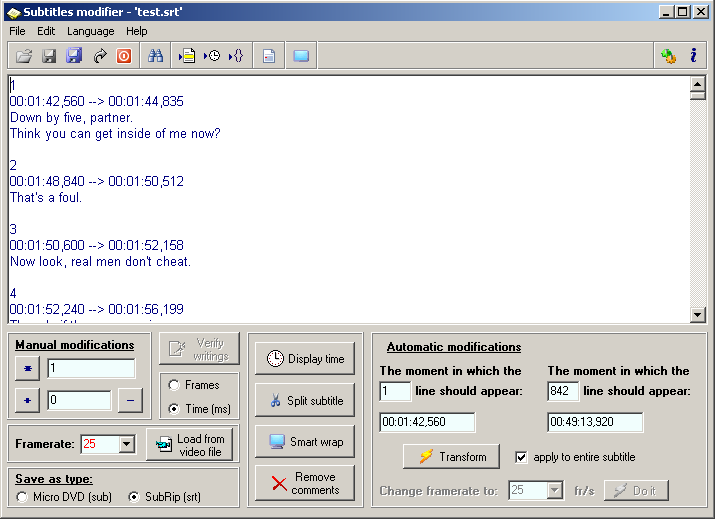Screen dimensions: 715x519
Task: Open the Language menu
Action: pos(90,31)
